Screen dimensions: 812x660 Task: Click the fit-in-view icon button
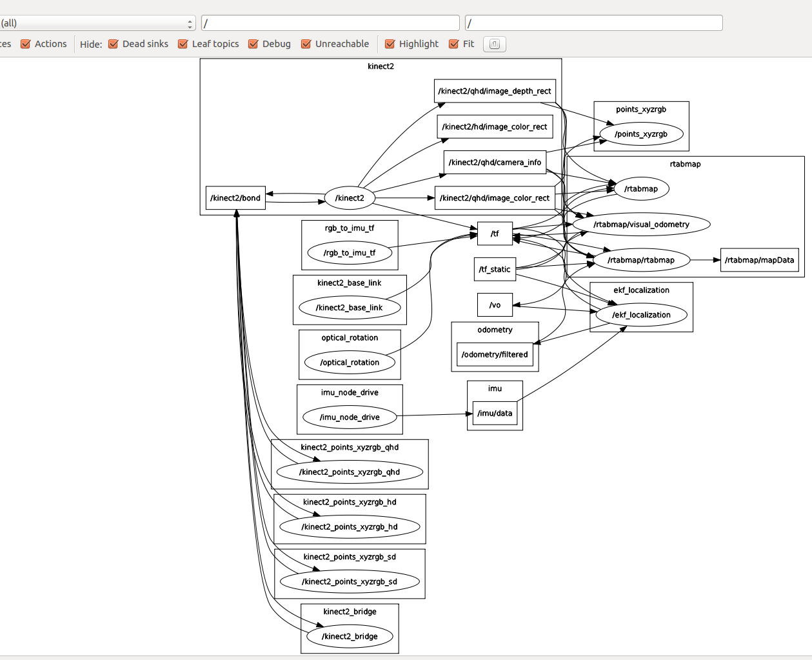[494, 44]
